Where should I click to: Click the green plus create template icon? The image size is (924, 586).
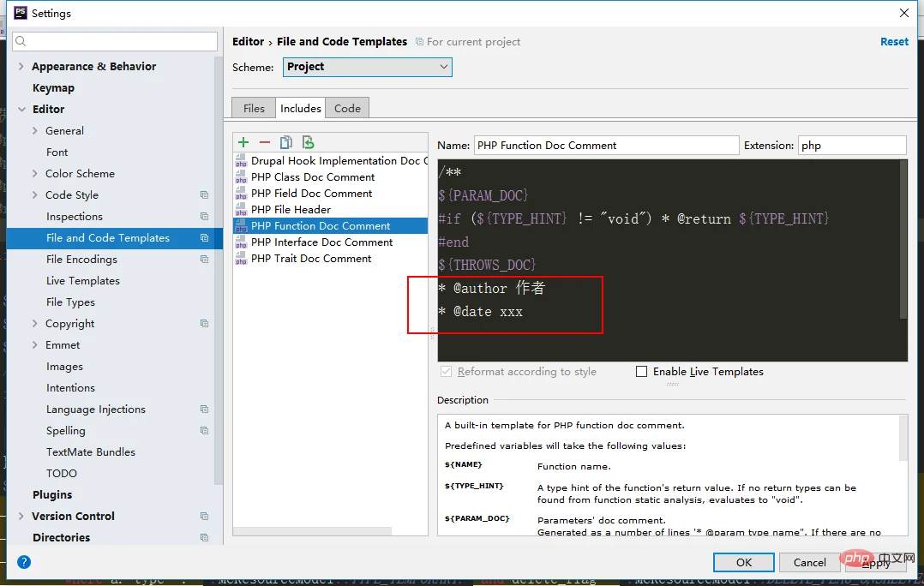[243, 142]
